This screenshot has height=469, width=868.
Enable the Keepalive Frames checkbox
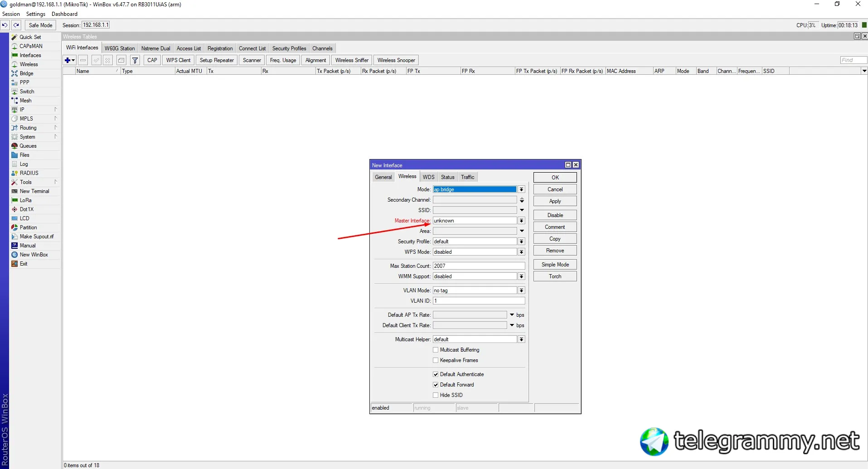436,360
